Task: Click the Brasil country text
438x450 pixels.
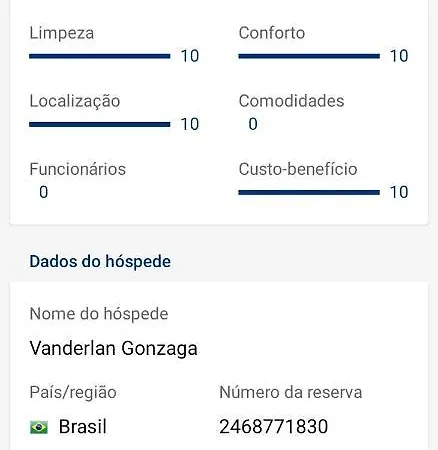Action: pos(83,427)
